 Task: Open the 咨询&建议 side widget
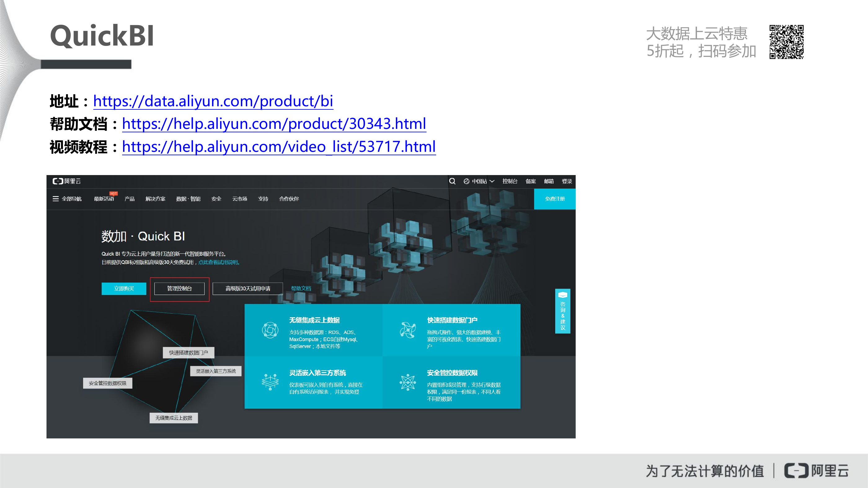563,311
